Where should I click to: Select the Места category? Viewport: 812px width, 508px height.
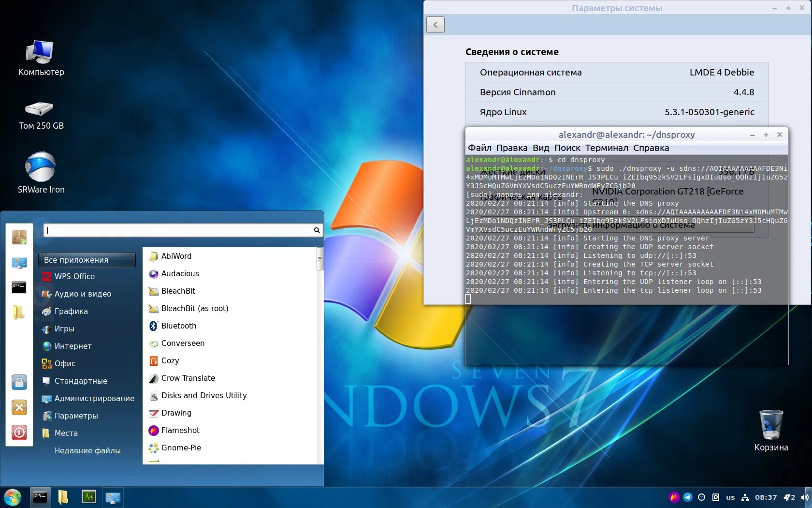(87, 433)
